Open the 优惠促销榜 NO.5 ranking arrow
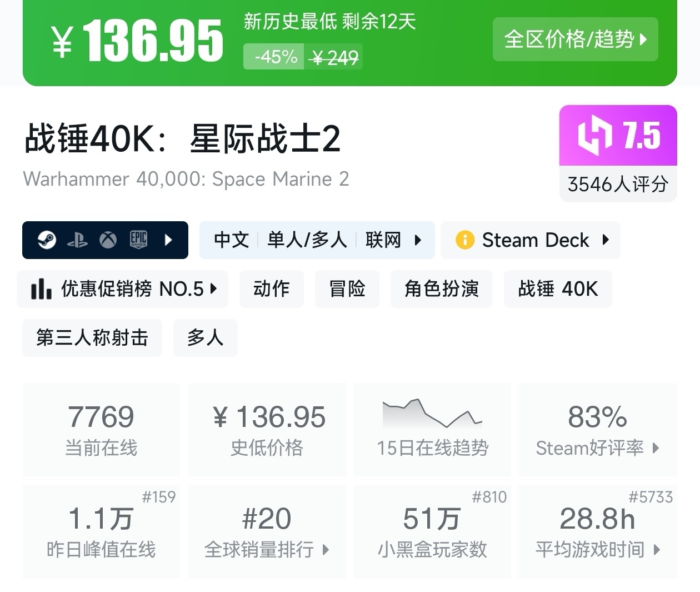 213,289
